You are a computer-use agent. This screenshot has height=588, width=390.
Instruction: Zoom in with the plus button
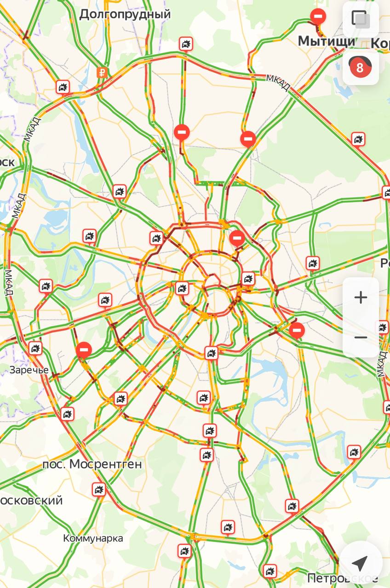361,298
